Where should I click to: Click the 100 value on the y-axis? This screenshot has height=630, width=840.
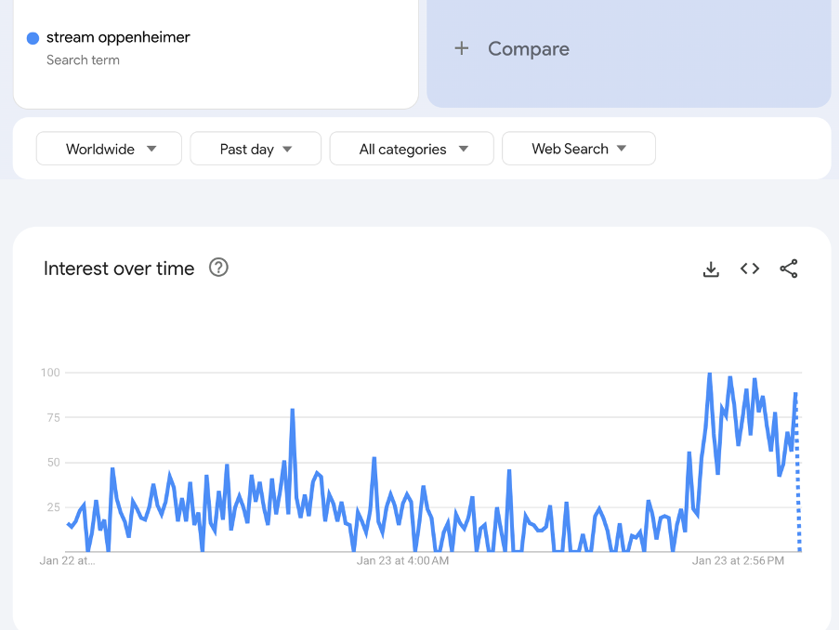coord(50,373)
